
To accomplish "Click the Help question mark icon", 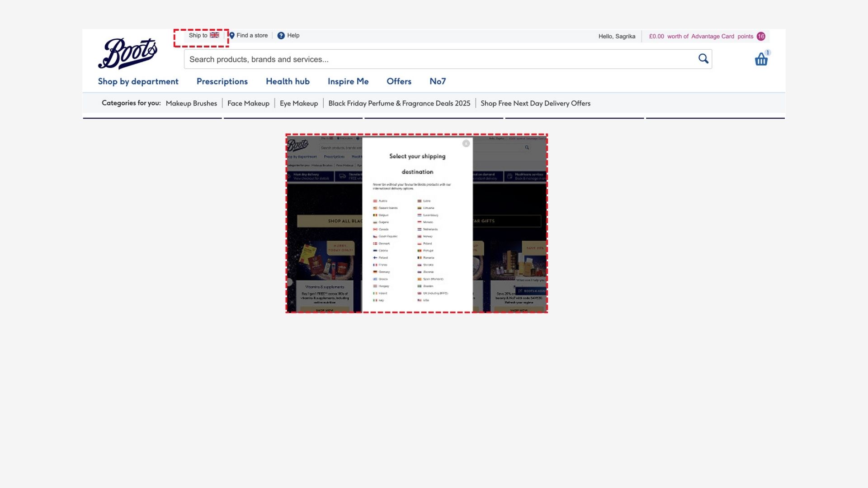I will [x=281, y=35].
